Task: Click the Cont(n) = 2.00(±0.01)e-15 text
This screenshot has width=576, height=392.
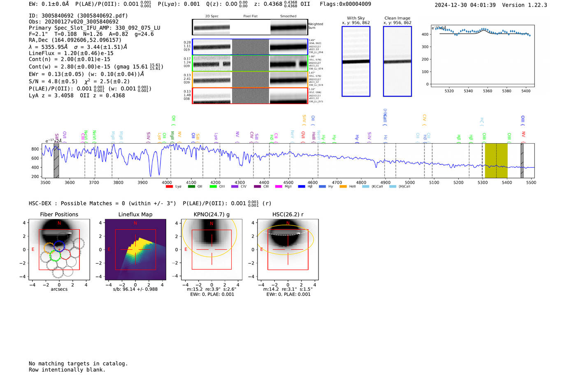Action: click(x=70, y=59)
